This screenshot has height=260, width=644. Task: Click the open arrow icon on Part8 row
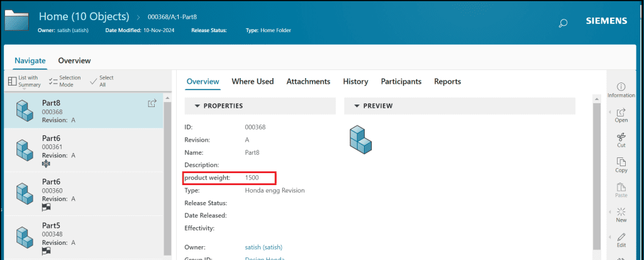tap(152, 103)
